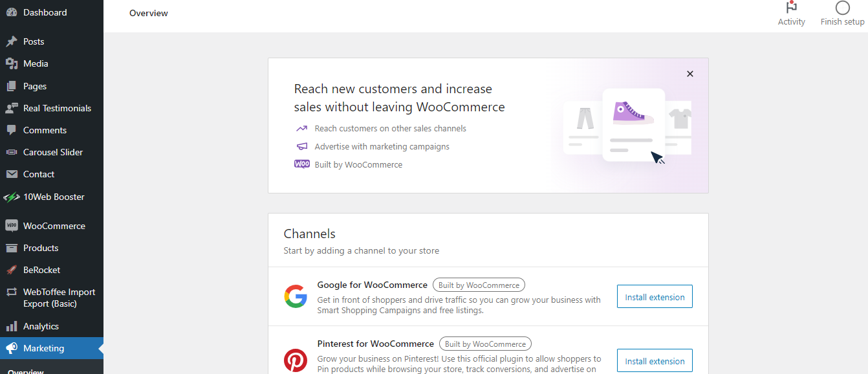
Task: Click the Google for WooCommerce title
Action: pos(373,285)
